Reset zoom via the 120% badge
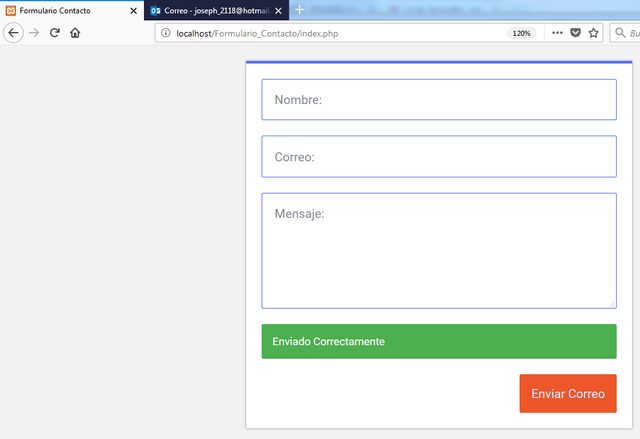 tap(522, 33)
